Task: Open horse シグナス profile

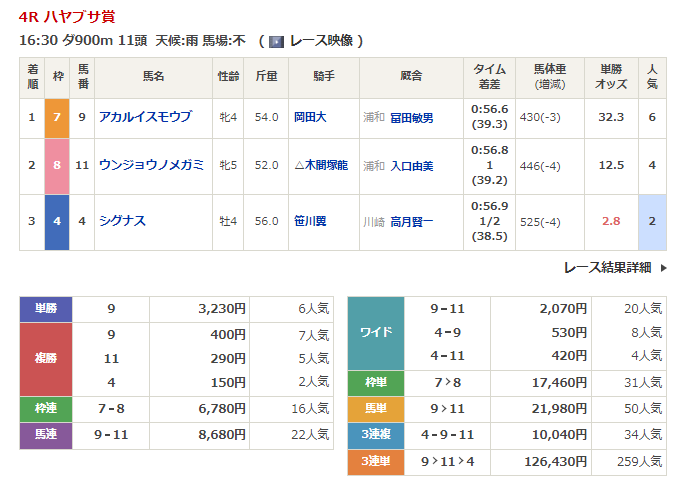Action: (122, 221)
